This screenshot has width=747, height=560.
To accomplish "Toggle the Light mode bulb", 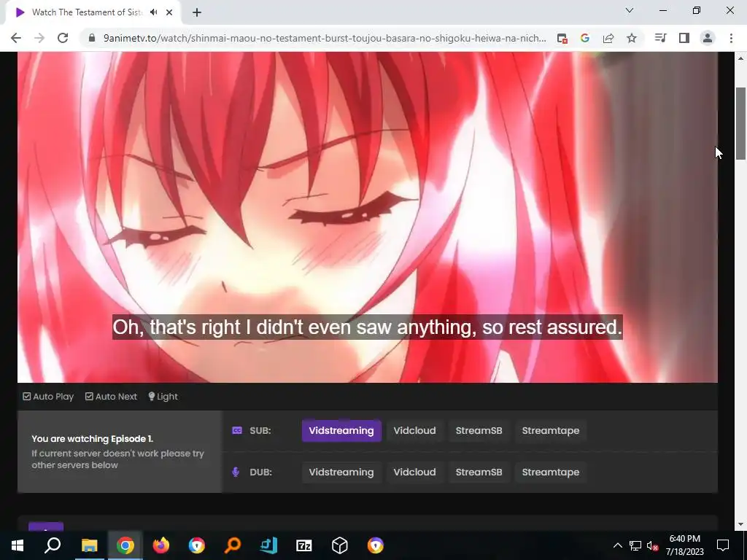I will coord(163,397).
